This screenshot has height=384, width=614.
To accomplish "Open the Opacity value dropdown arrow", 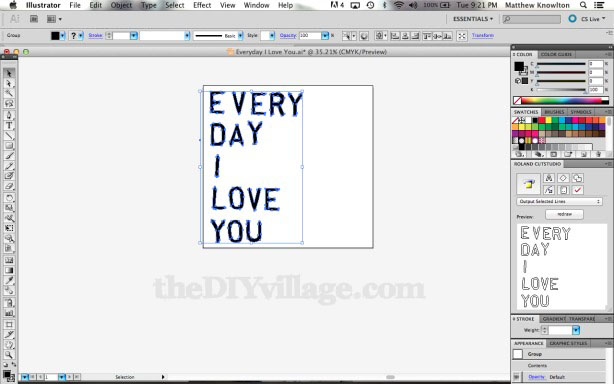I will (x=325, y=36).
